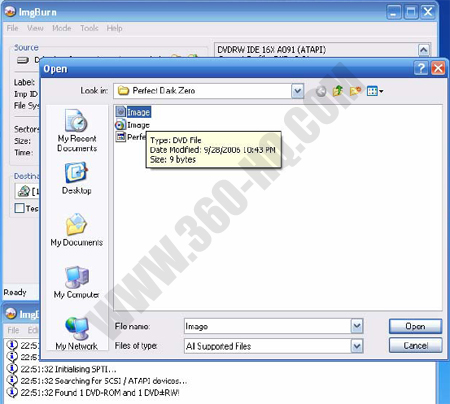Click inside the File name text field

(267, 326)
